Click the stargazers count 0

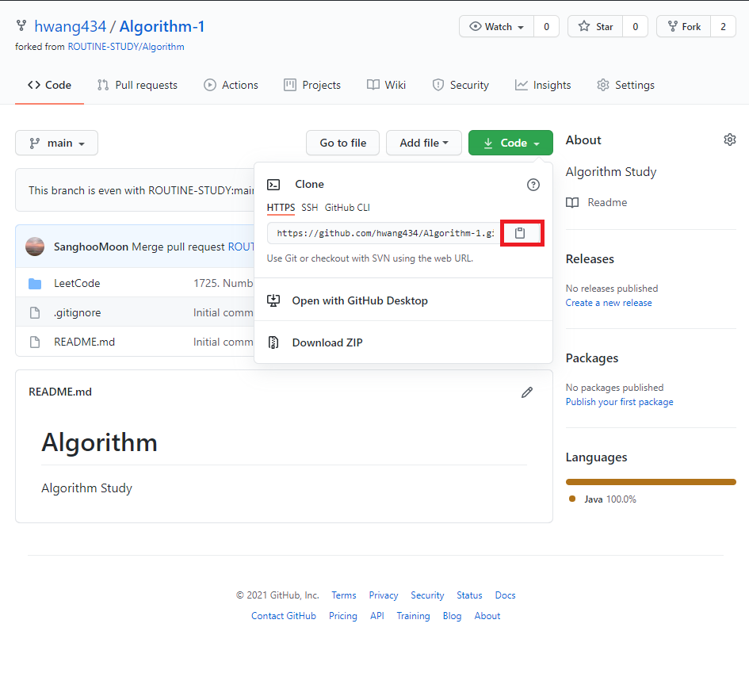coord(636,26)
